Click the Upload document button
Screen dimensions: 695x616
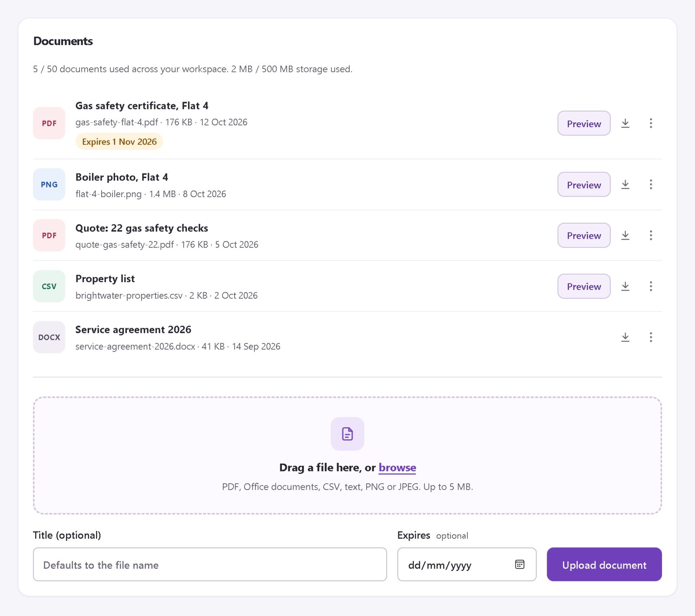pyautogui.click(x=604, y=564)
